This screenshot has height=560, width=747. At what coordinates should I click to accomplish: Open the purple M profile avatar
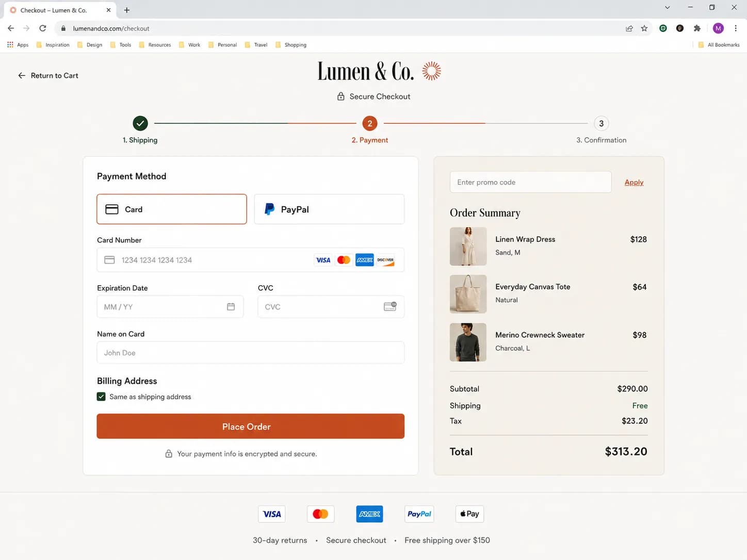[x=718, y=28]
